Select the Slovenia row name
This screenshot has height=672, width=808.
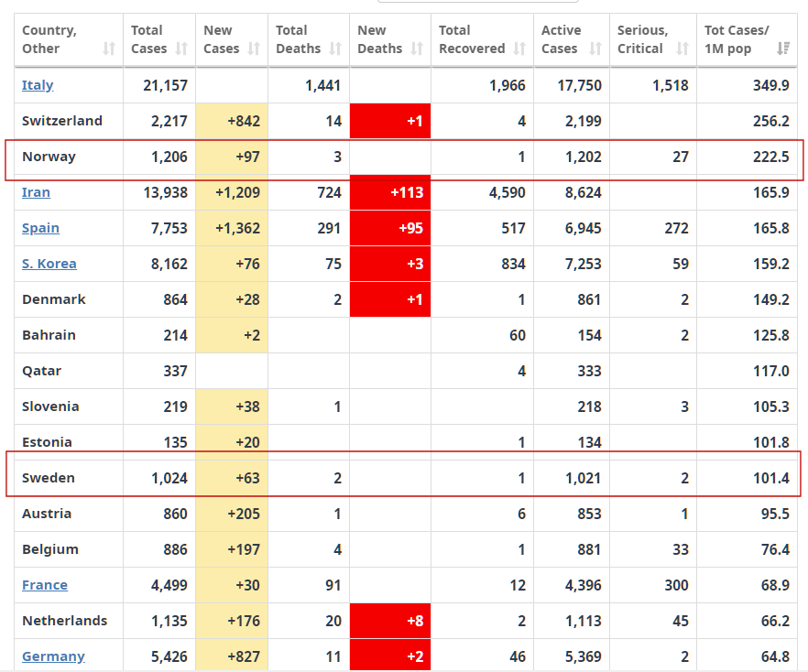pos(50,406)
